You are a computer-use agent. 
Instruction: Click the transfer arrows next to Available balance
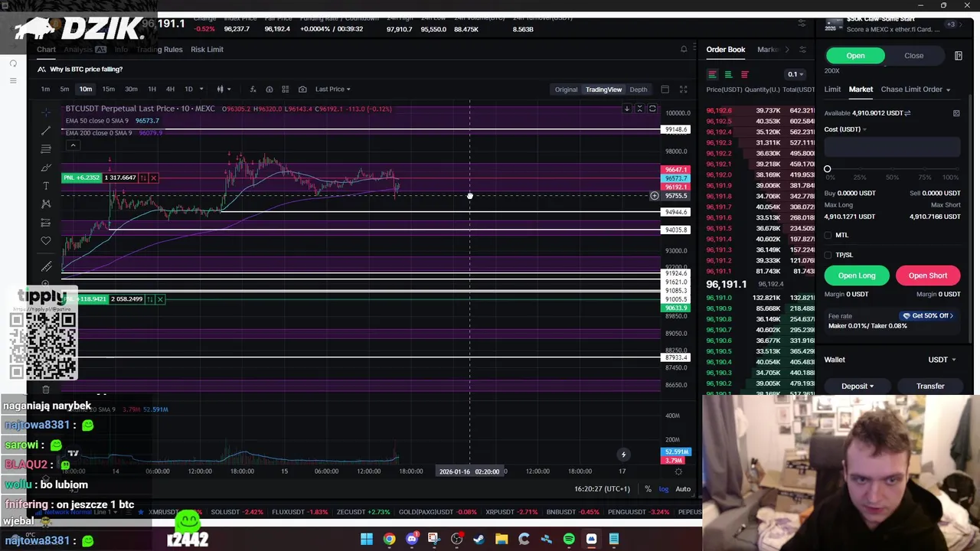[x=907, y=113]
